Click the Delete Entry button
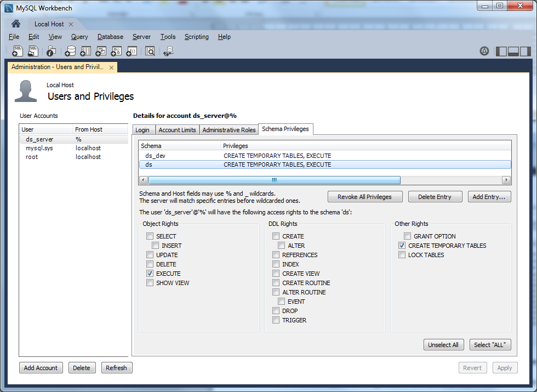Screen dimensions: 537x392 [x=435, y=197]
